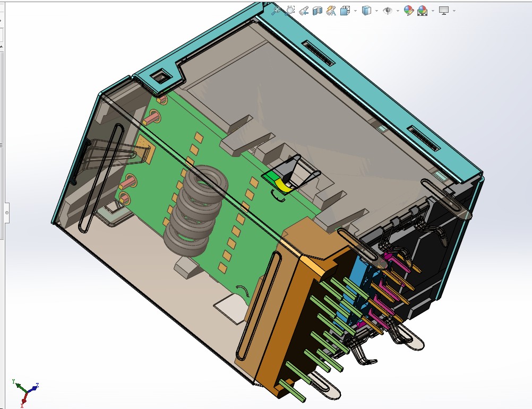
Task: Select the Zoom to Area tool
Action: point(290,11)
